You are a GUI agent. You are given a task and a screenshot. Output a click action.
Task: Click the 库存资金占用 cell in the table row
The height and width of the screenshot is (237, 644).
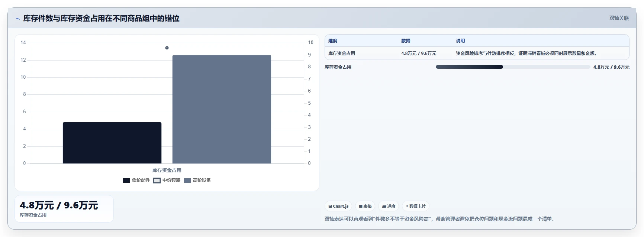pyautogui.click(x=342, y=53)
